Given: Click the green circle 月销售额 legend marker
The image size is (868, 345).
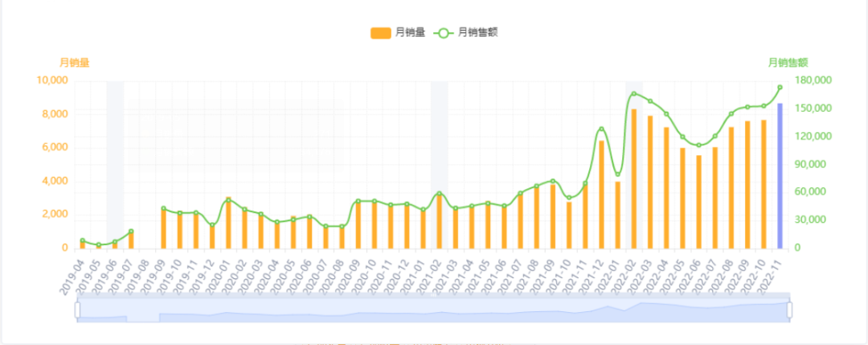Looking at the screenshot, I should (x=444, y=33).
